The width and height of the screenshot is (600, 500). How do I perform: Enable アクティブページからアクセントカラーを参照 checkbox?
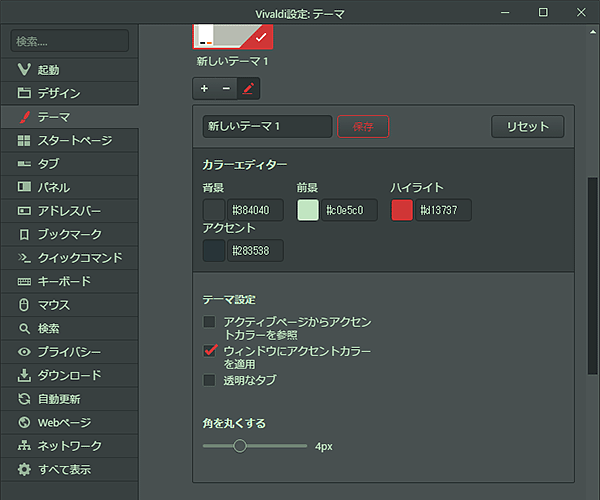point(209,322)
